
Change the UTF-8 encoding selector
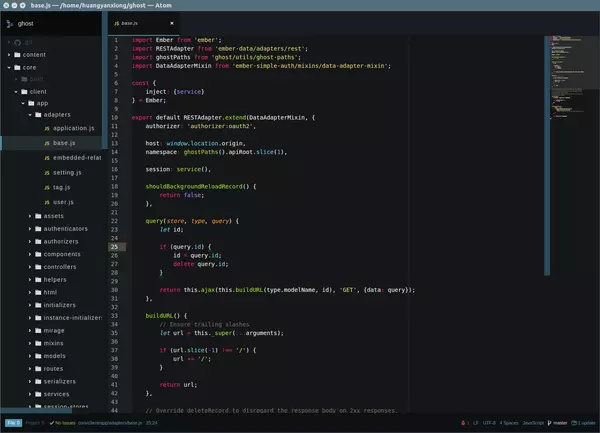click(489, 423)
